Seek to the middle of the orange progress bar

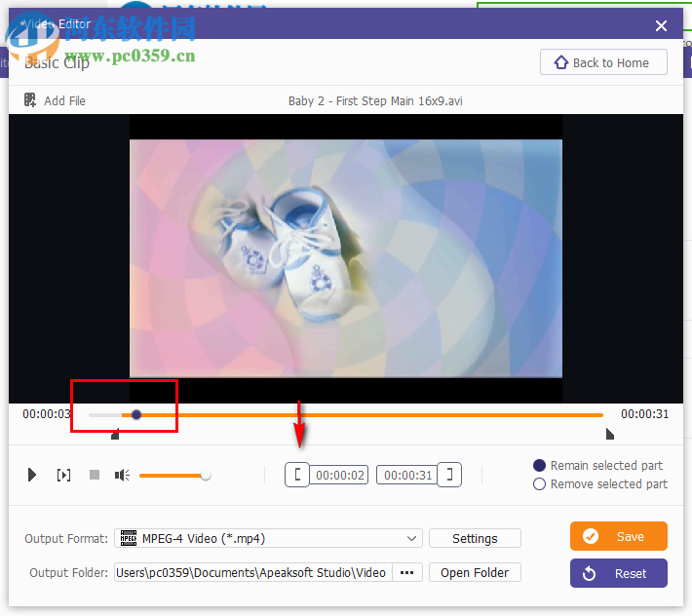click(x=362, y=415)
